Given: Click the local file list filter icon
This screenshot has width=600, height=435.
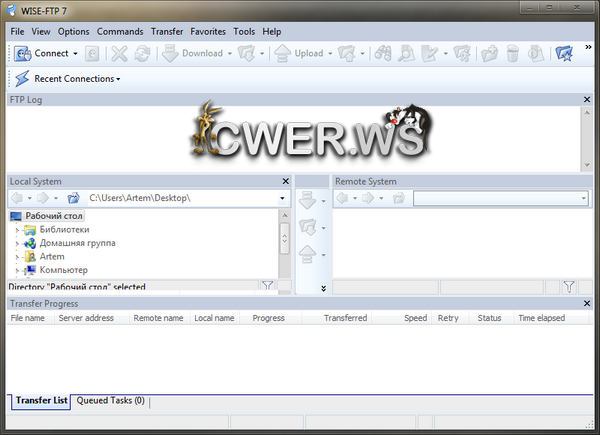Looking at the screenshot, I should click(267, 286).
